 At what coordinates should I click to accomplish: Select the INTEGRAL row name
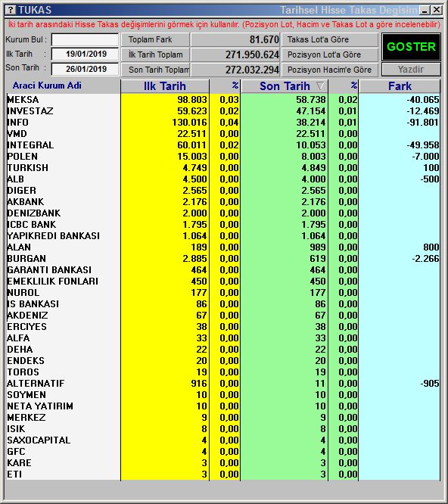pos(30,145)
